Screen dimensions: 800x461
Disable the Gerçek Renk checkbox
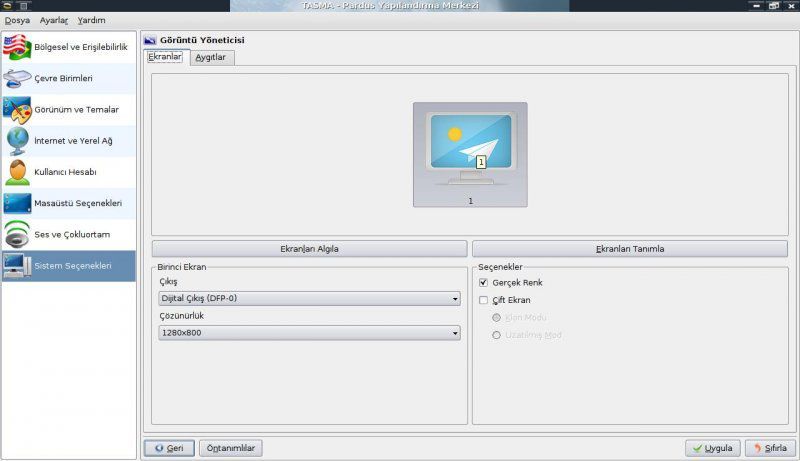[484, 283]
